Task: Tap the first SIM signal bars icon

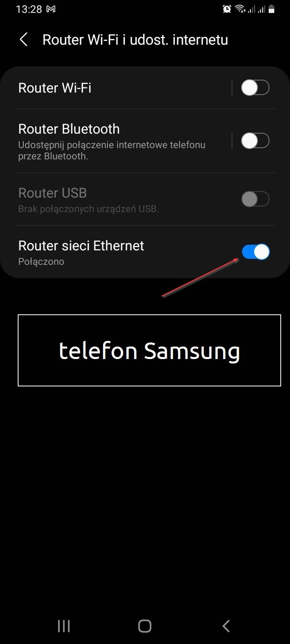Action: click(251, 9)
